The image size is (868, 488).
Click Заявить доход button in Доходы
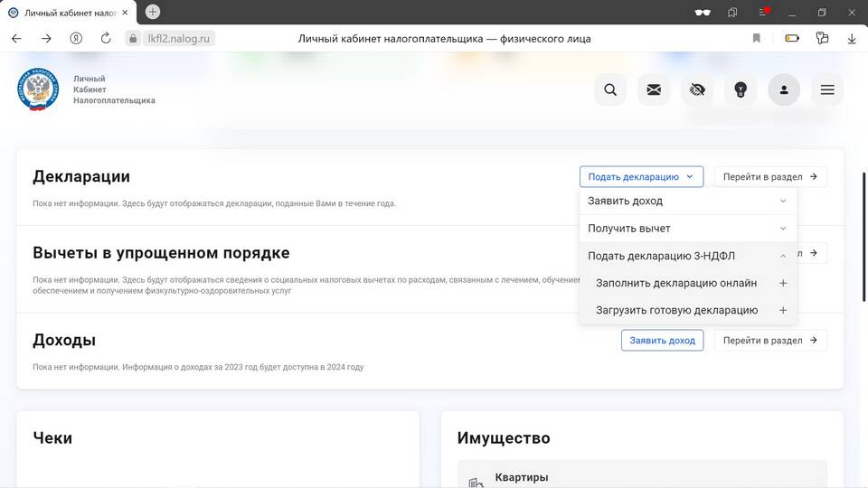662,341
